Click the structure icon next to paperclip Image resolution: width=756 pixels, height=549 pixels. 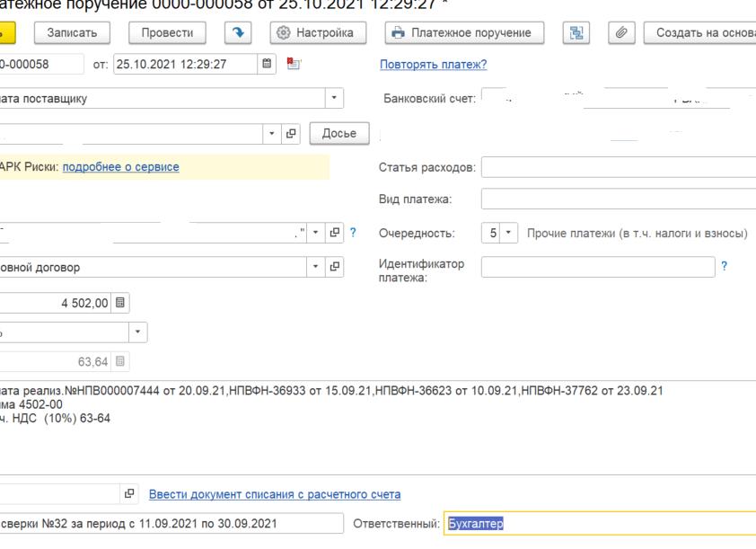point(576,33)
